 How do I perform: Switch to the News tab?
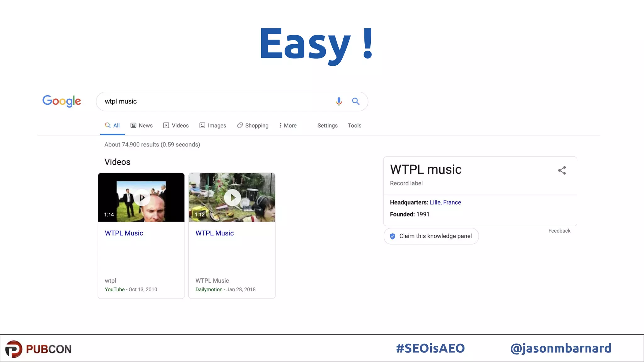click(142, 125)
